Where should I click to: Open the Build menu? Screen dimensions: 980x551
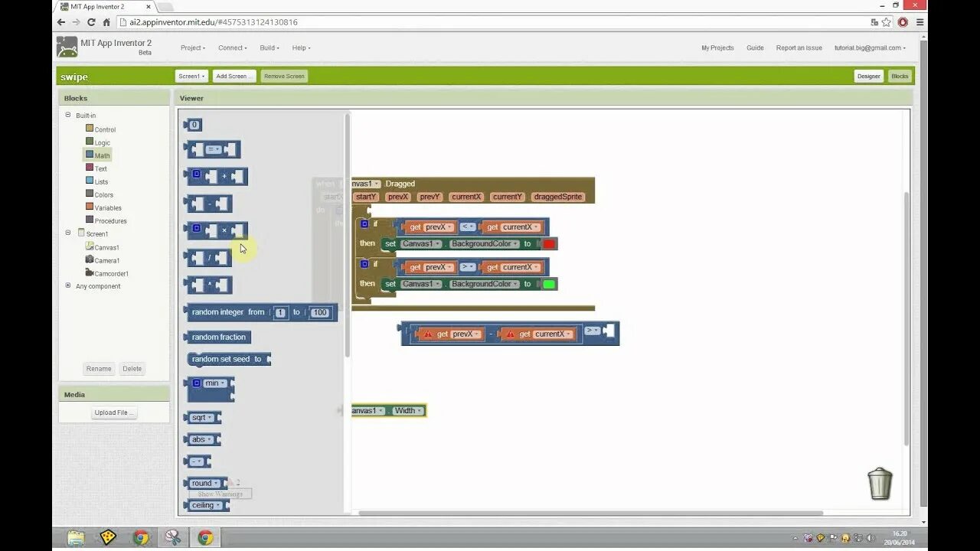click(269, 47)
